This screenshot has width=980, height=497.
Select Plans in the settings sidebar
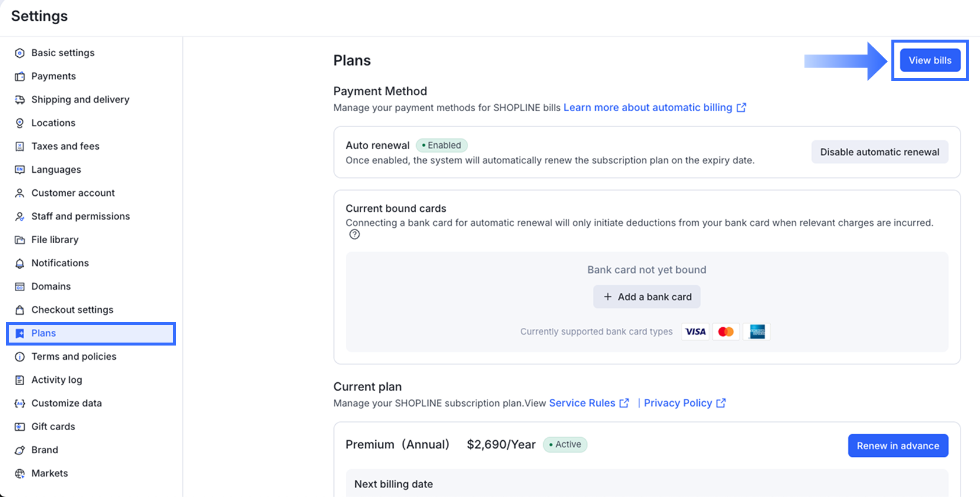[44, 333]
